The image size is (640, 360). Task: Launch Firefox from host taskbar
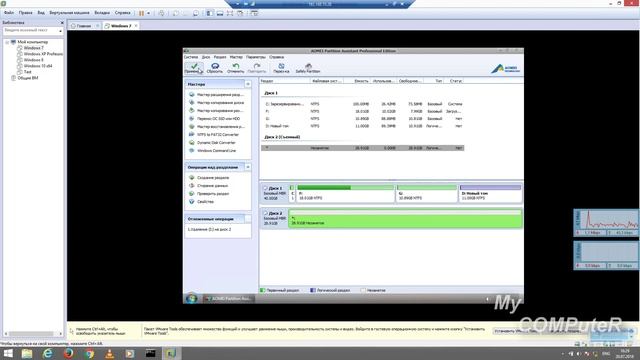(x=68, y=353)
